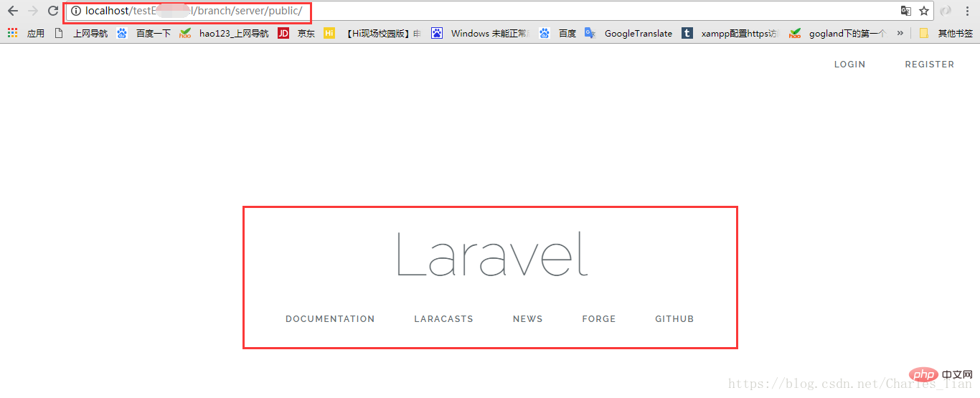
Task: Open the xampp配置https bookmark
Action: (x=730, y=33)
